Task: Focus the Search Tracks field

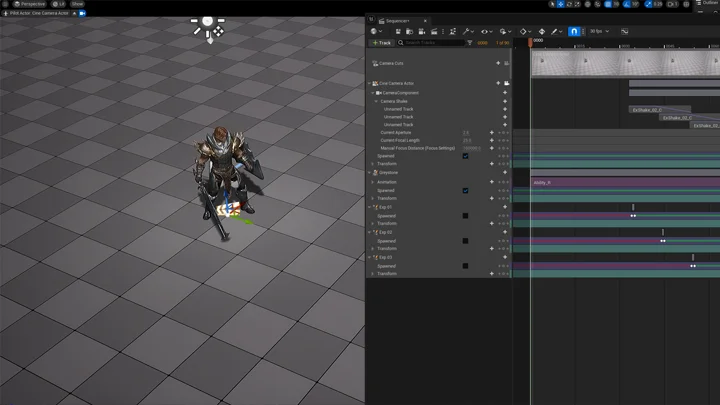Action: [431, 43]
